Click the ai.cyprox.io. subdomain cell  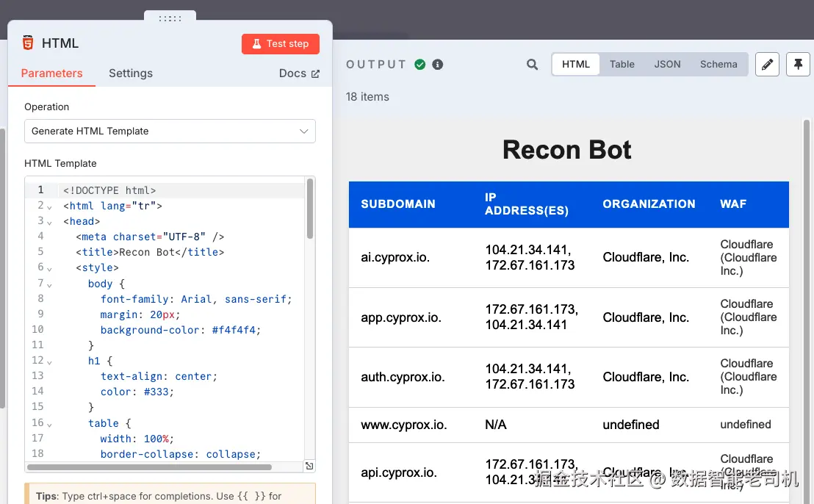(395, 257)
